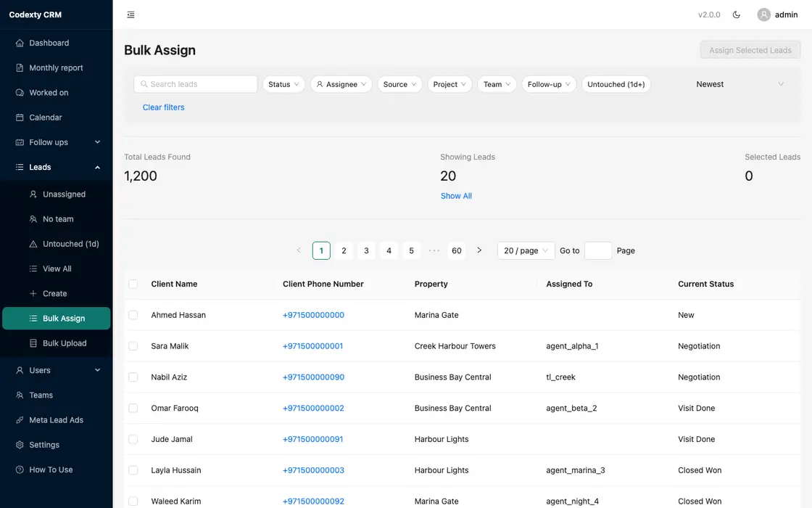The height and width of the screenshot is (508, 812).
Task: Open the 20 / page size dropdown
Action: [x=526, y=251]
